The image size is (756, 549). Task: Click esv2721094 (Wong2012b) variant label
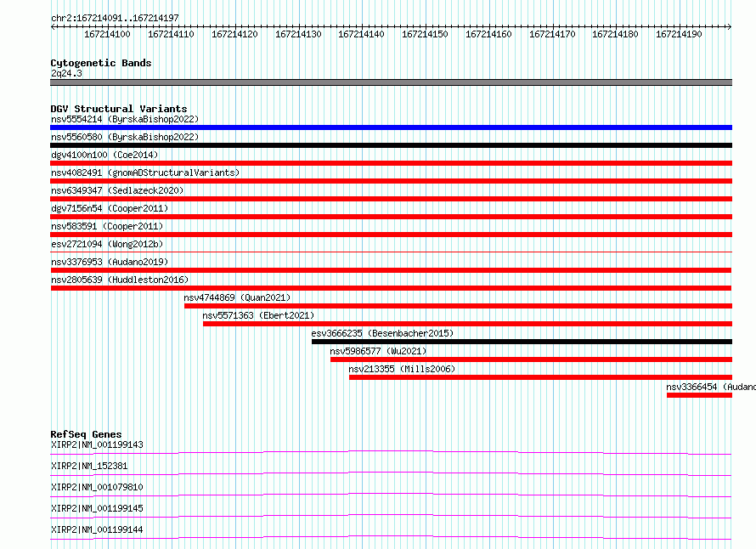pos(107,244)
